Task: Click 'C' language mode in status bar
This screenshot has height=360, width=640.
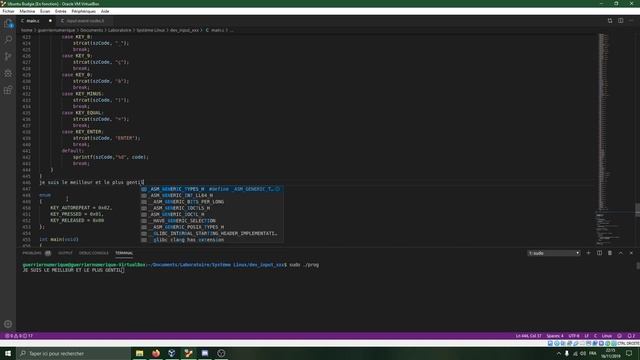Action: click(x=596, y=336)
